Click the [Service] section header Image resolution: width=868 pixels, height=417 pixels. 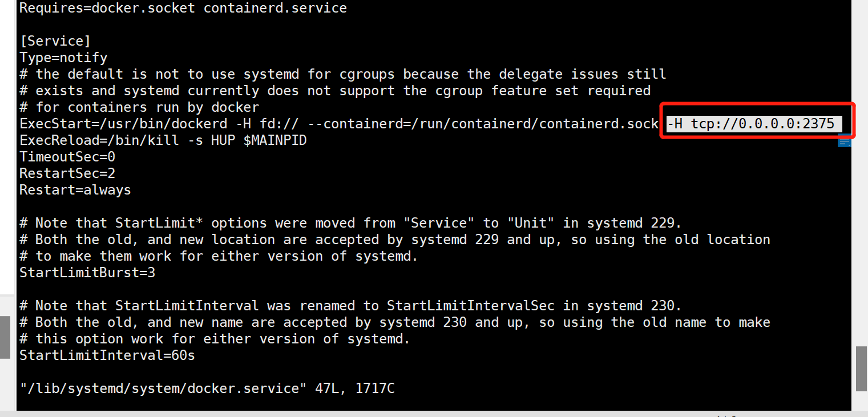point(55,41)
